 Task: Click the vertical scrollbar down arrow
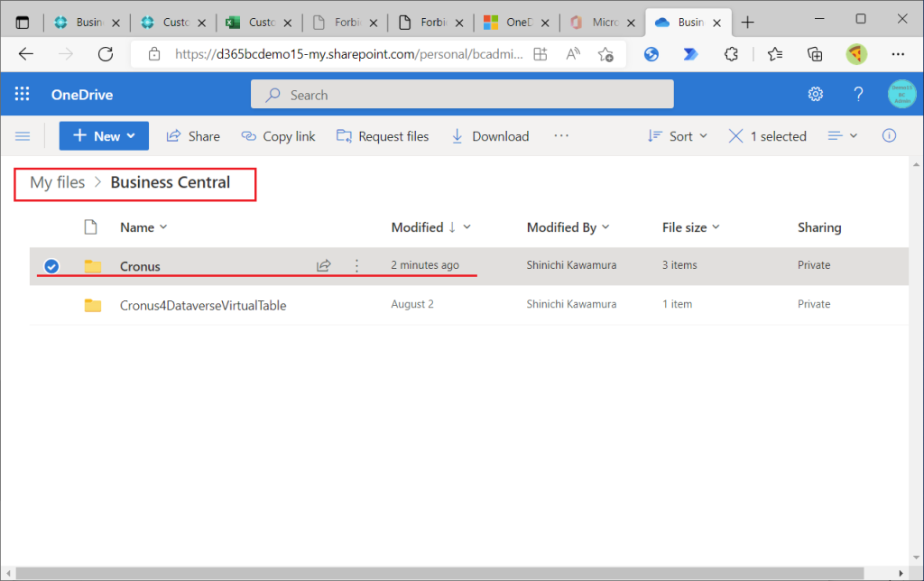916,557
